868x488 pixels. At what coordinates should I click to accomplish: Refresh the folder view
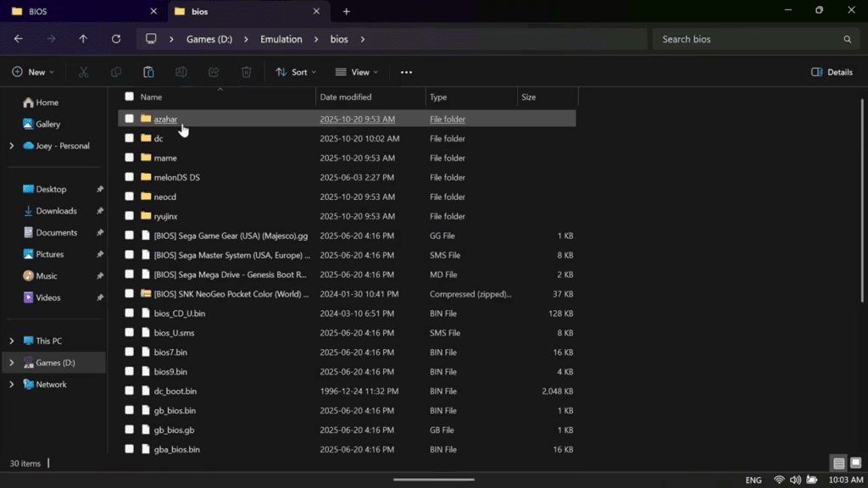tap(115, 39)
